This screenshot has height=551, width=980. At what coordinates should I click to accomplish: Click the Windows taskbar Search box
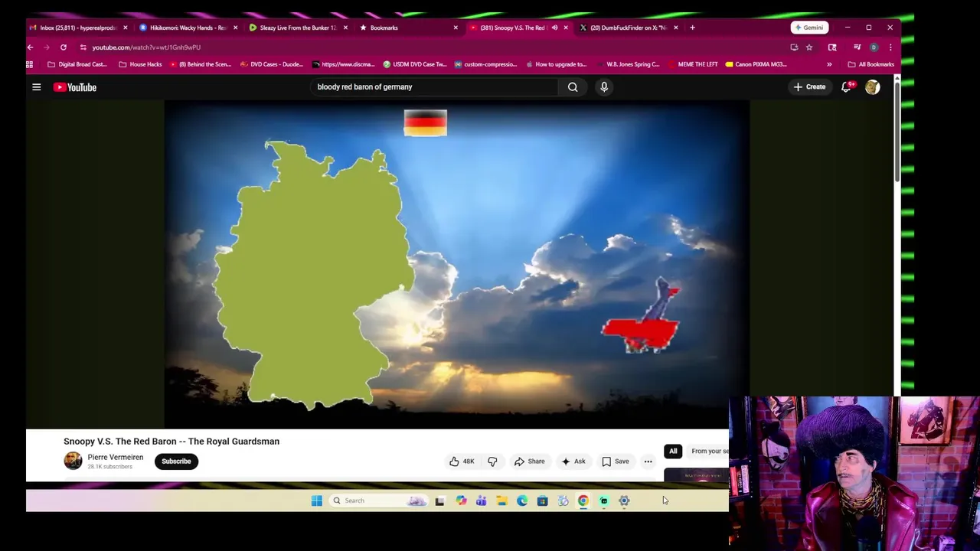point(378,500)
